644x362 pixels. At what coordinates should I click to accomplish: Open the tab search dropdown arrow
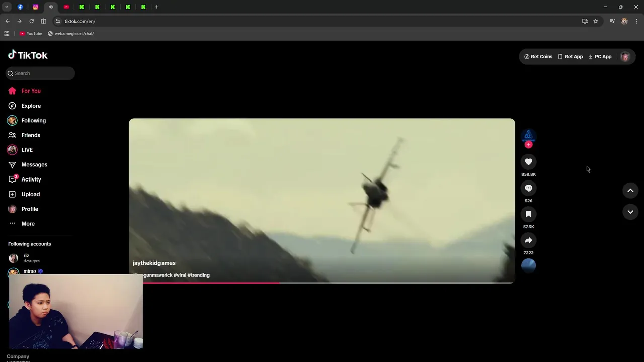(7, 7)
